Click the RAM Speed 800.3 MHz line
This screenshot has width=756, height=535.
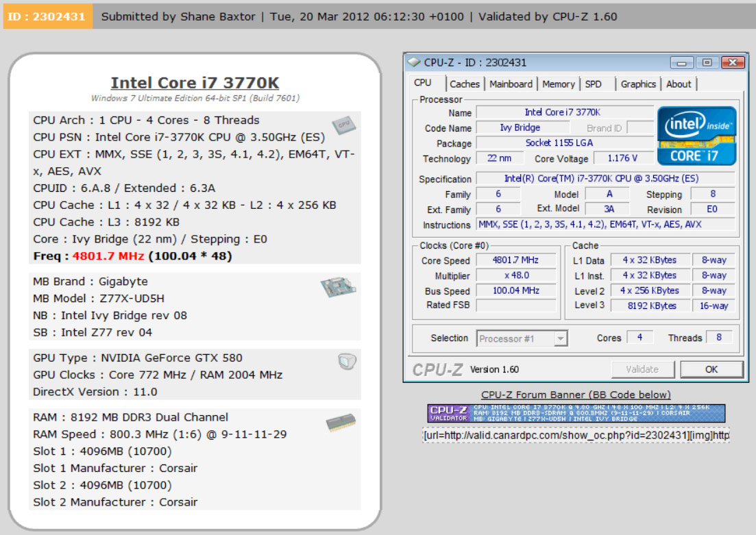(160, 434)
